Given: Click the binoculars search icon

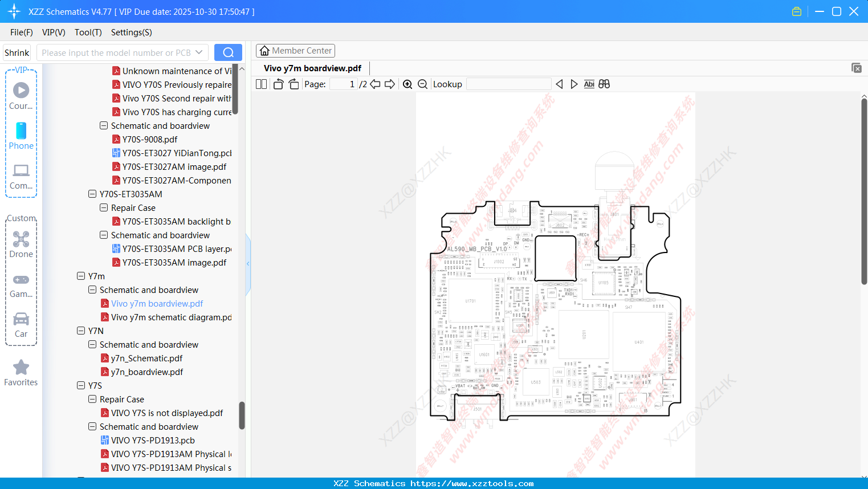Looking at the screenshot, I should click(604, 84).
